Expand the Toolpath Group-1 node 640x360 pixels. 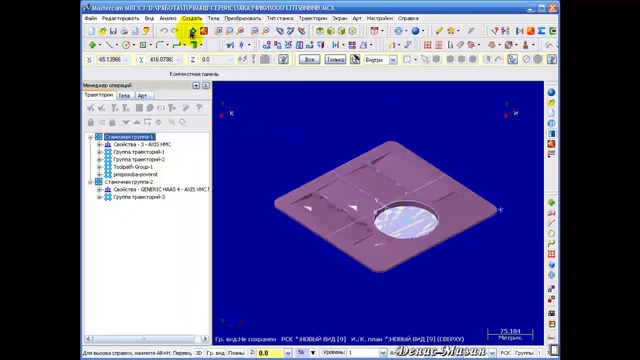point(99,167)
